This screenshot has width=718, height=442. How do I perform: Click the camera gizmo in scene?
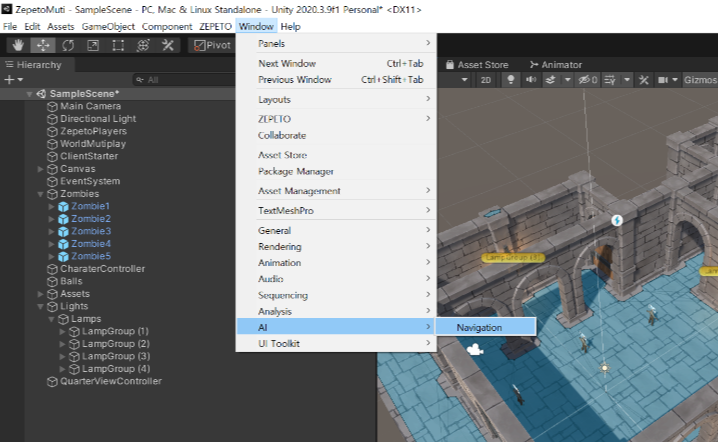coord(475,349)
